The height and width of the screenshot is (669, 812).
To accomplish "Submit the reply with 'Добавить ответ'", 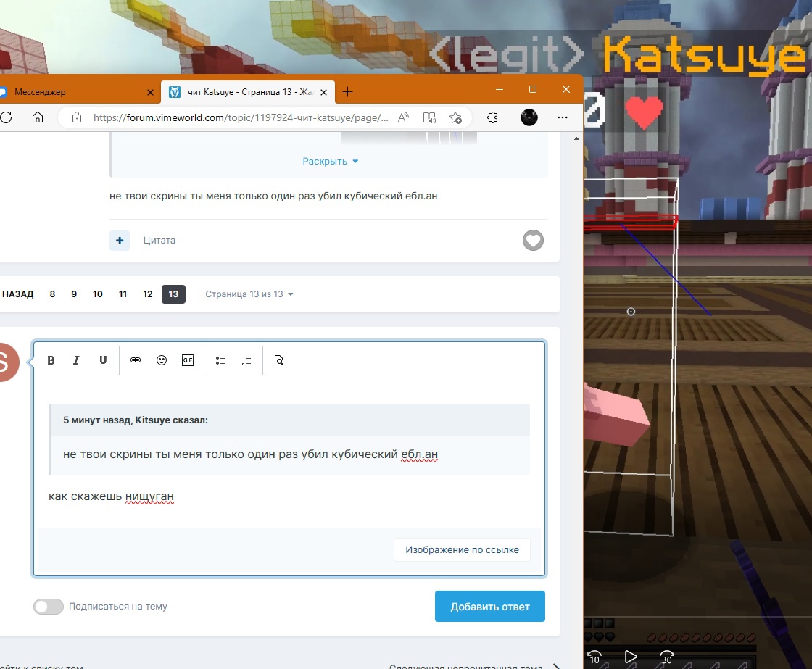I will point(489,607).
